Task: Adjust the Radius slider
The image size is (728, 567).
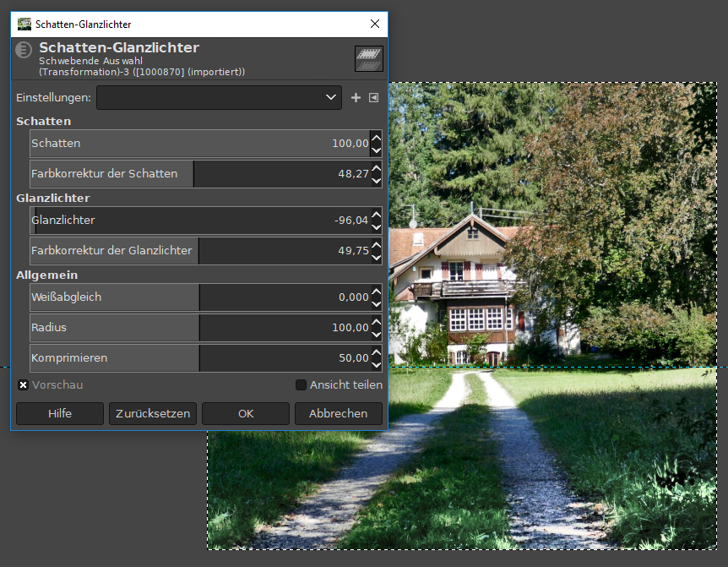Action: [x=200, y=327]
